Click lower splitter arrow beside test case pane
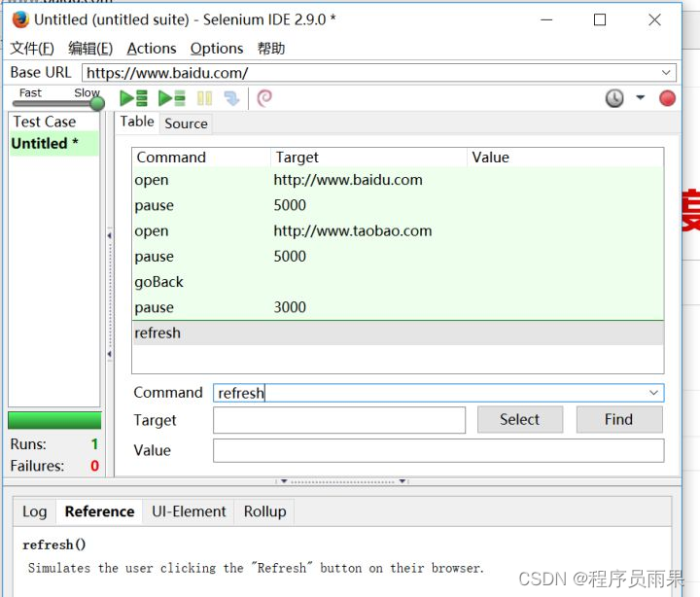The height and width of the screenshot is (597, 700). (109, 354)
